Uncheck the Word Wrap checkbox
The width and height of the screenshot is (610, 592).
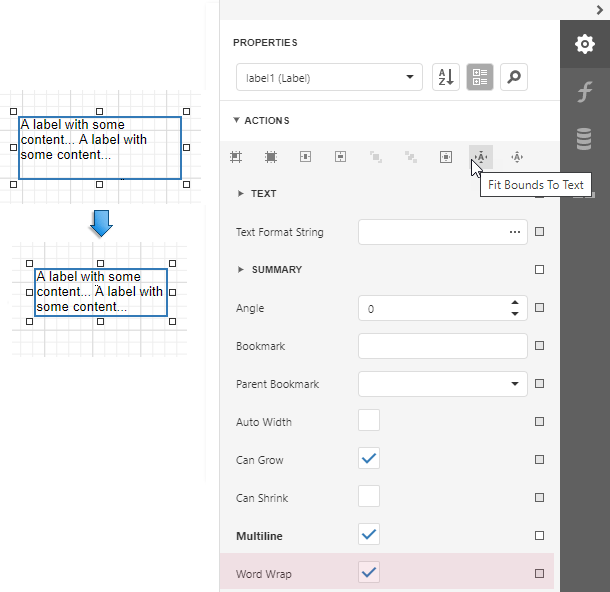click(x=369, y=572)
